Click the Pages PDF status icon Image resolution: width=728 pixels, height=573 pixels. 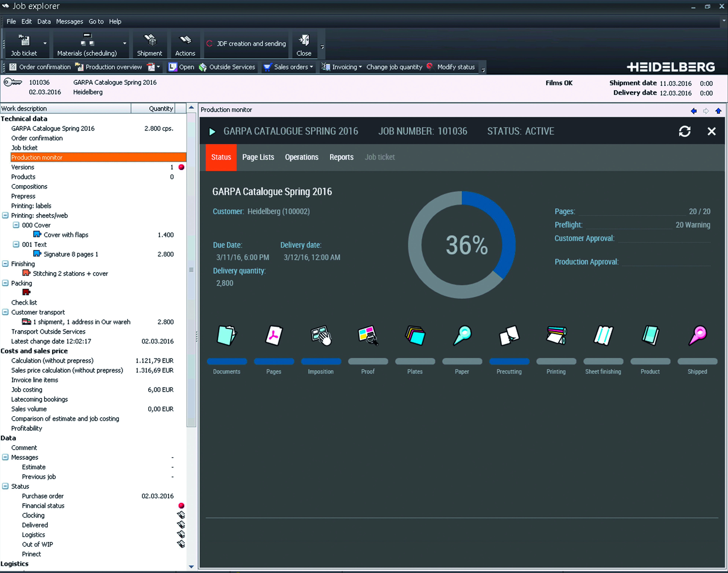click(x=274, y=336)
